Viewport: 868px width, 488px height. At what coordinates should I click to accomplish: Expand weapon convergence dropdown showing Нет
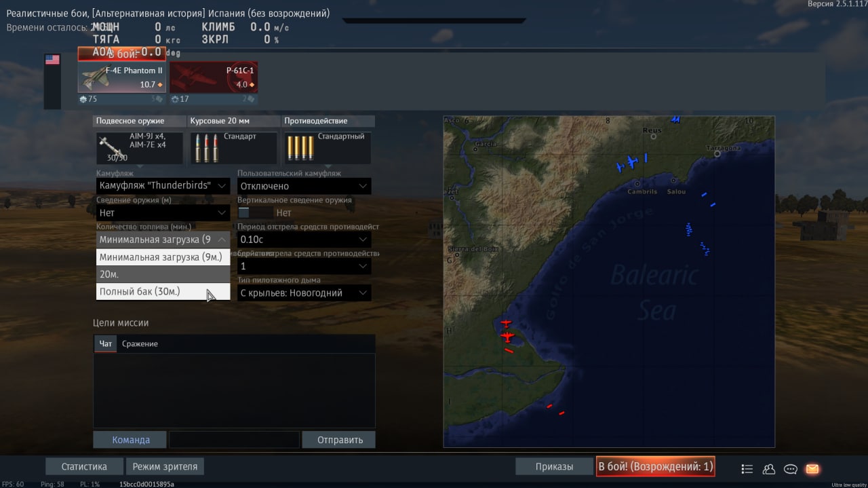(163, 212)
